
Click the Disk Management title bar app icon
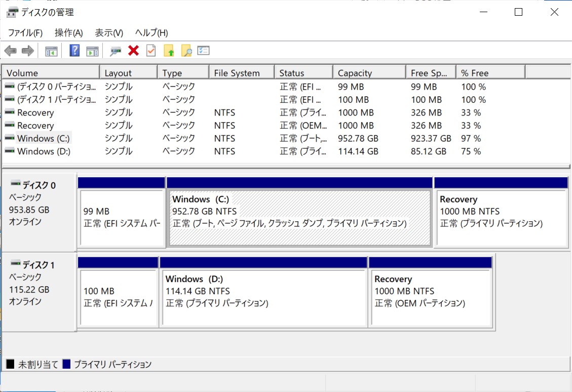[12, 12]
